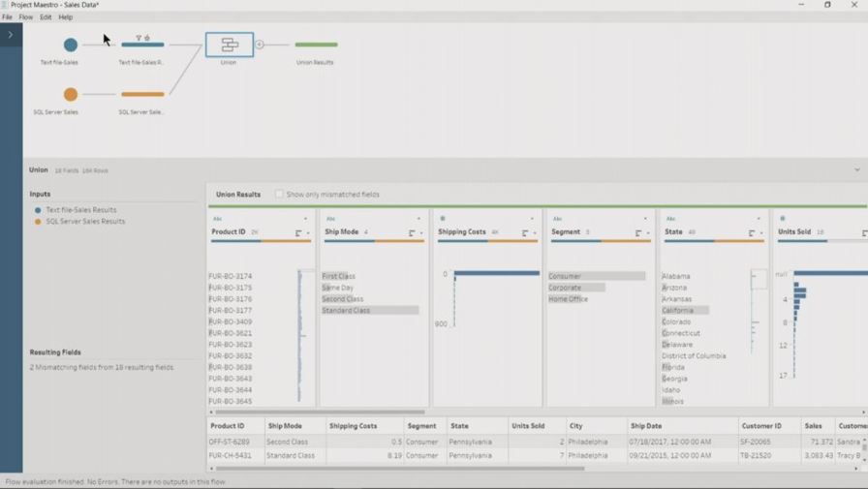The width and height of the screenshot is (868, 489).
Task: Select the Text file-Sales Results blue step
Action: coord(142,45)
